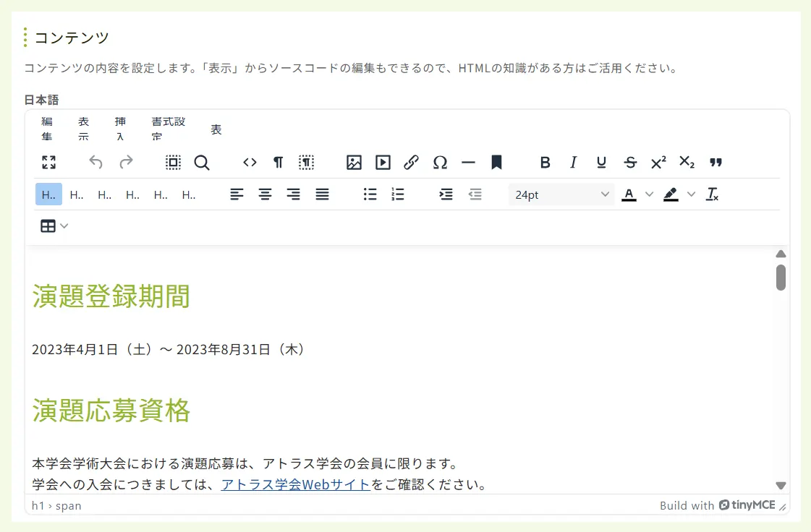Toggle underline formatting
811x532 pixels.
click(601, 163)
